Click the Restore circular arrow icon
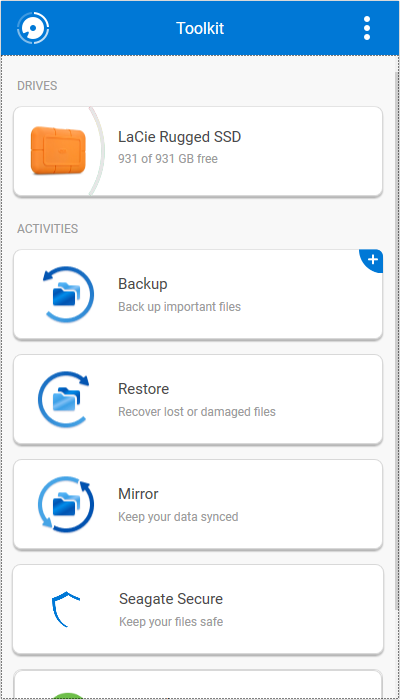This screenshot has height=700, width=400. coord(63,399)
